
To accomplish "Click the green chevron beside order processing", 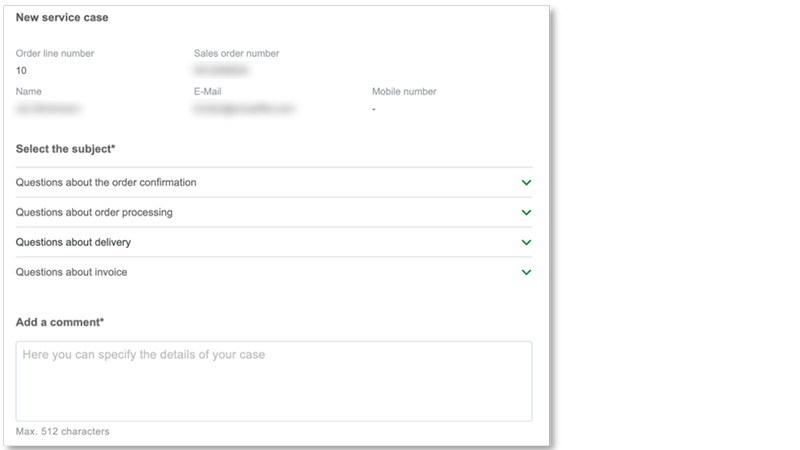I will coord(526,213).
